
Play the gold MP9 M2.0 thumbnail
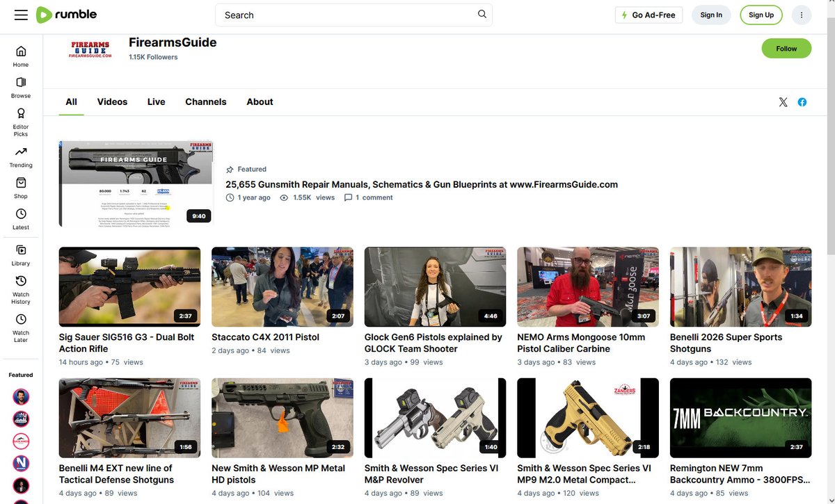(x=588, y=418)
